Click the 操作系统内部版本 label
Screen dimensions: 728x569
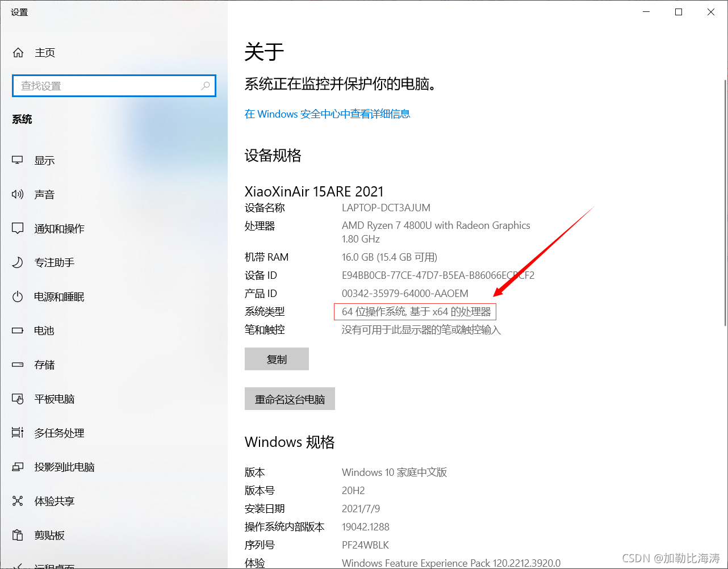click(x=284, y=527)
